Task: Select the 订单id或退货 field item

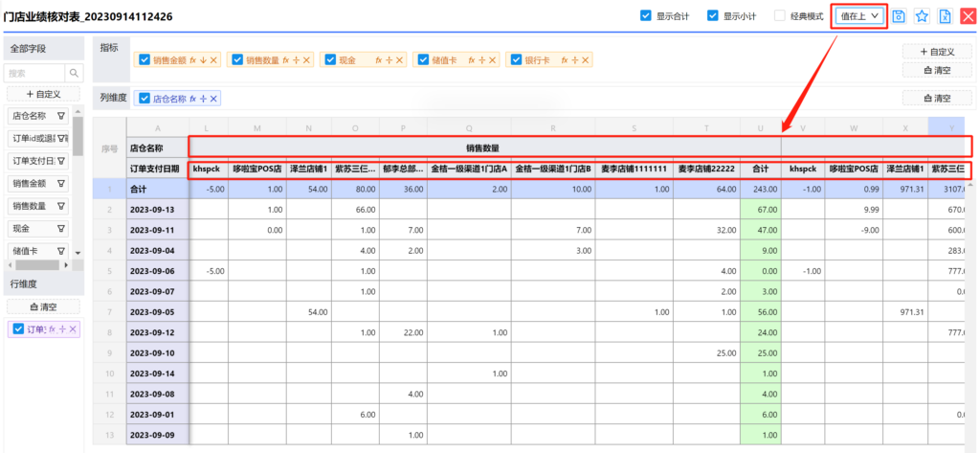Action: (x=39, y=138)
